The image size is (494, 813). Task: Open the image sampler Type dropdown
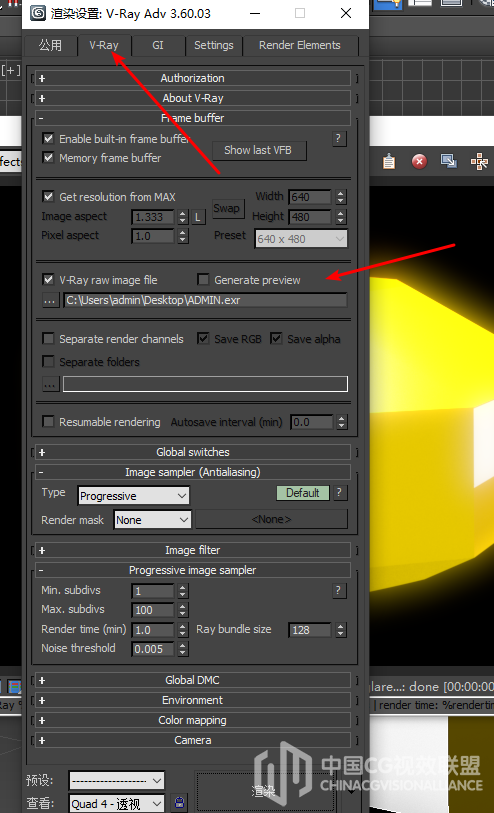coord(134,496)
